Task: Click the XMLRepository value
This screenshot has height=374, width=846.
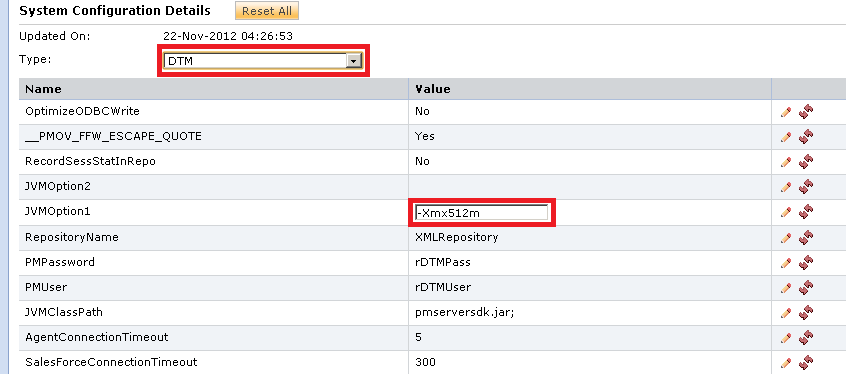Action: point(456,237)
